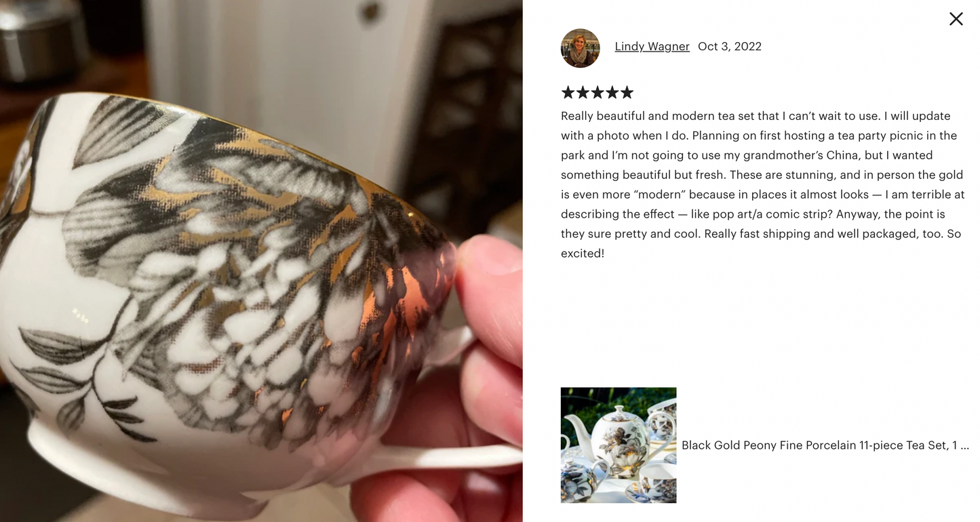Close the review photo overlay

pyautogui.click(x=956, y=19)
